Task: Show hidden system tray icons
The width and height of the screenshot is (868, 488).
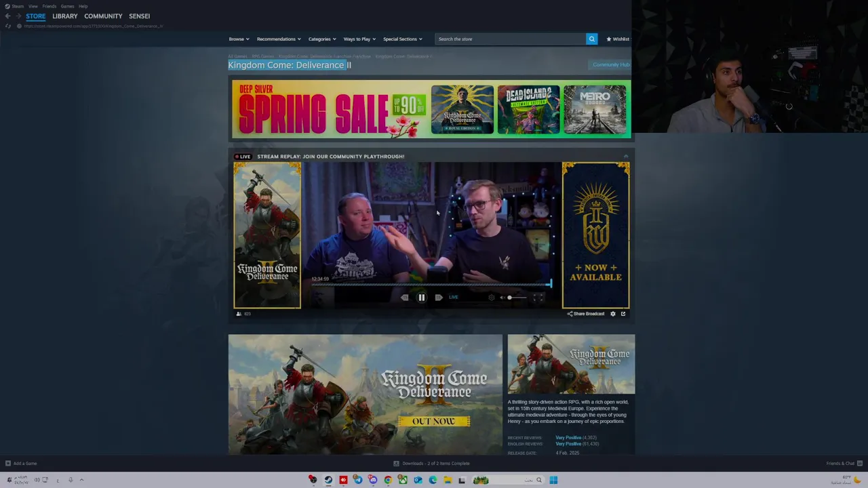Action: [81, 480]
